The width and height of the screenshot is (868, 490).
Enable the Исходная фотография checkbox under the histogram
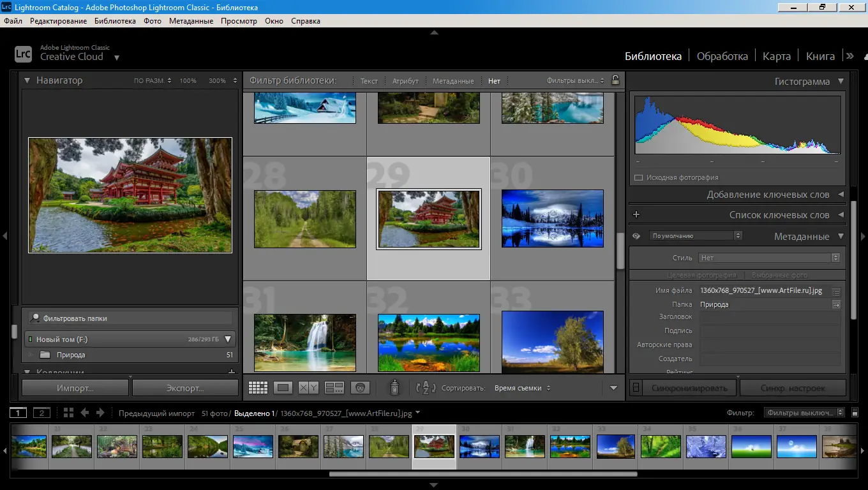pos(639,177)
